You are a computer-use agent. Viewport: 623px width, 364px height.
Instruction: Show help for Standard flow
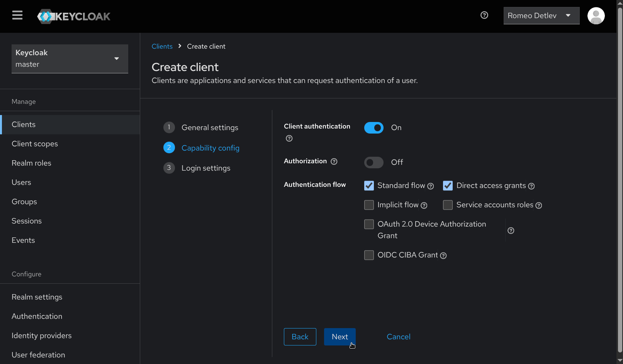(x=431, y=186)
